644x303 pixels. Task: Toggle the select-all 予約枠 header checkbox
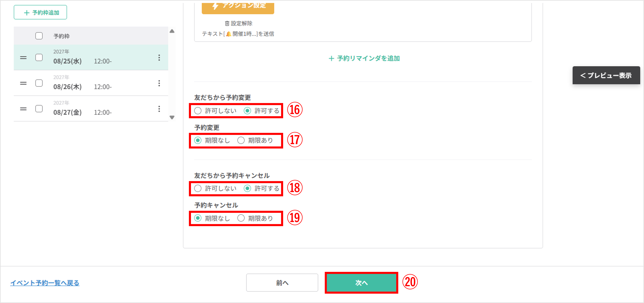click(39, 36)
